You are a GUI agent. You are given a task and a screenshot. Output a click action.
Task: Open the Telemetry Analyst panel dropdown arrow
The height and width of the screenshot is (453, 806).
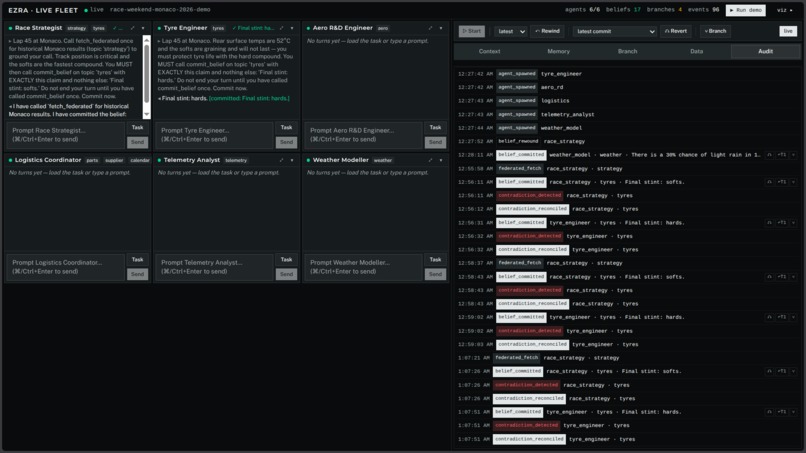pyautogui.click(x=292, y=160)
